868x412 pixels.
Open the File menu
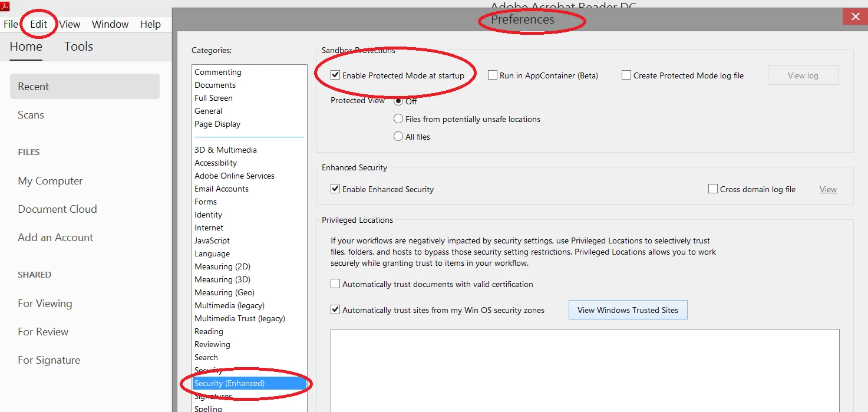11,24
